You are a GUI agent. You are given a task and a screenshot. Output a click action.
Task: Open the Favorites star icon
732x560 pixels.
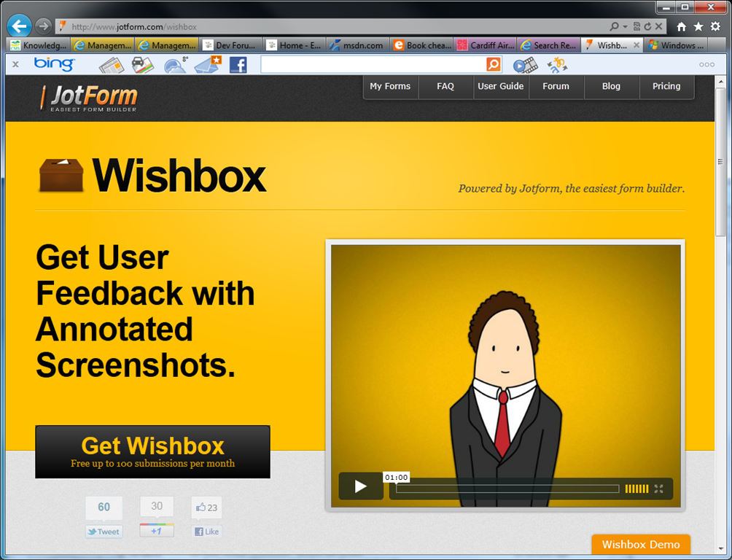(698, 27)
